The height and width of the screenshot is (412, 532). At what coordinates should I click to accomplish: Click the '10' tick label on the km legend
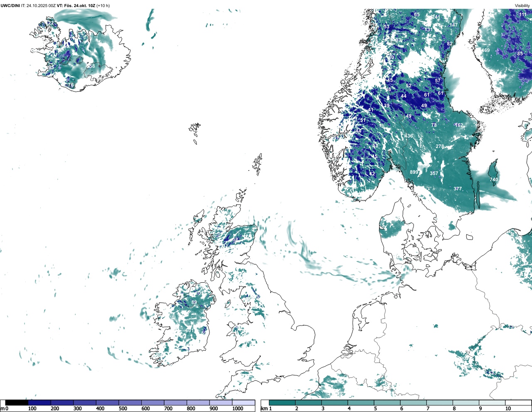pyautogui.click(x=508, y=409)
